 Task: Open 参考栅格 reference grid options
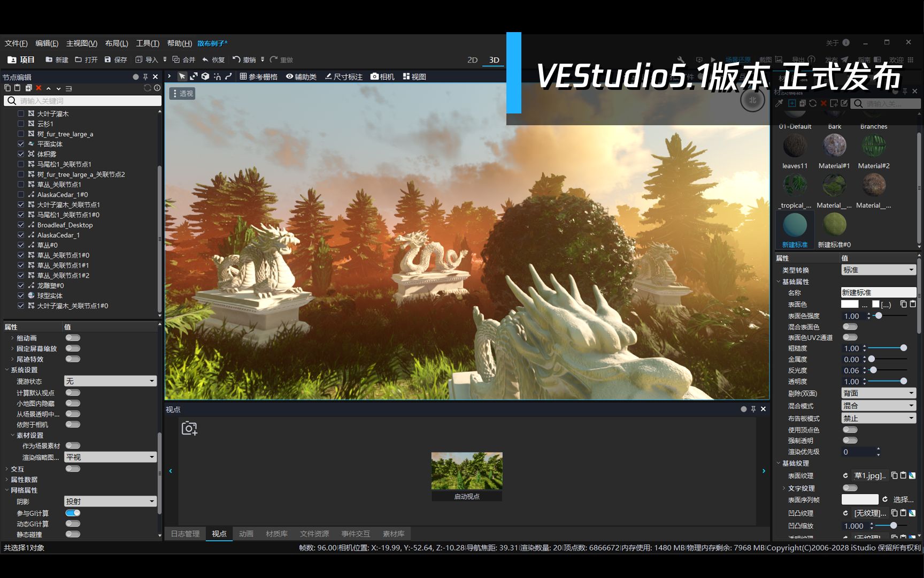click(259, 77)
